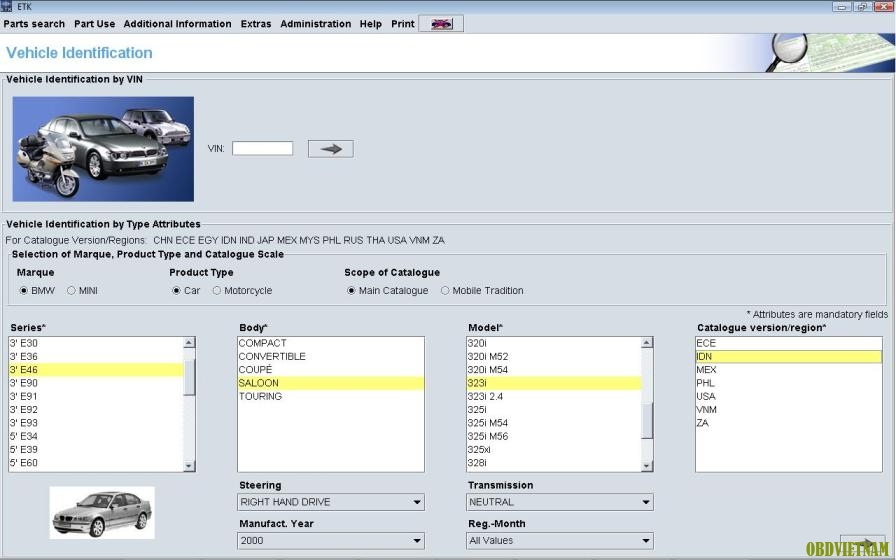Open the Transmission dropdown
896x560 pixels.
pos(559,502)
